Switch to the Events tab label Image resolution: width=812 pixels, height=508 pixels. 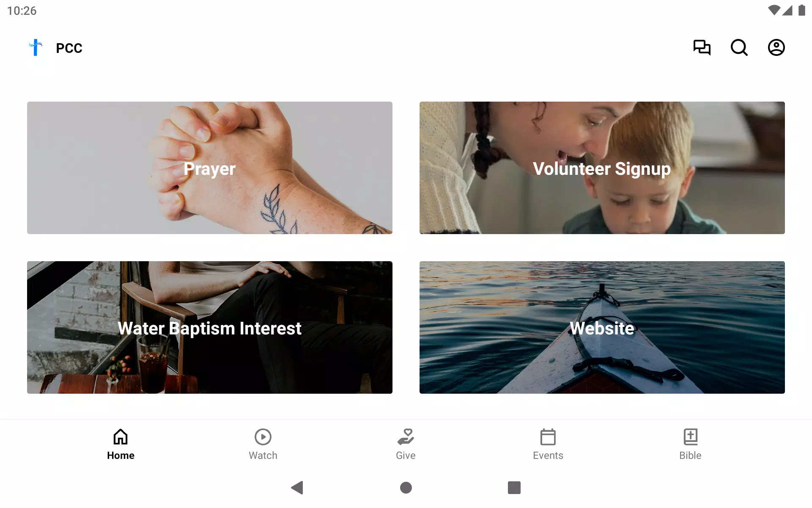tap(548, 456)
